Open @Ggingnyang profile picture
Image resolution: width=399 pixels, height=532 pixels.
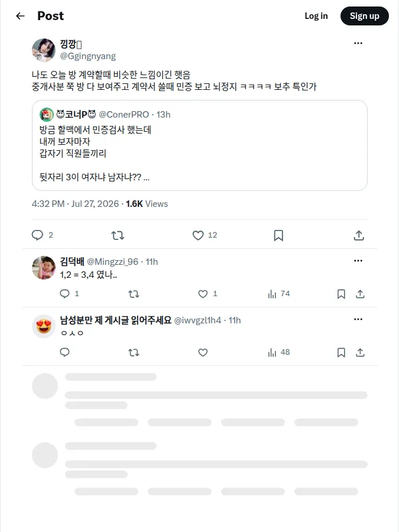coord(43,50)
